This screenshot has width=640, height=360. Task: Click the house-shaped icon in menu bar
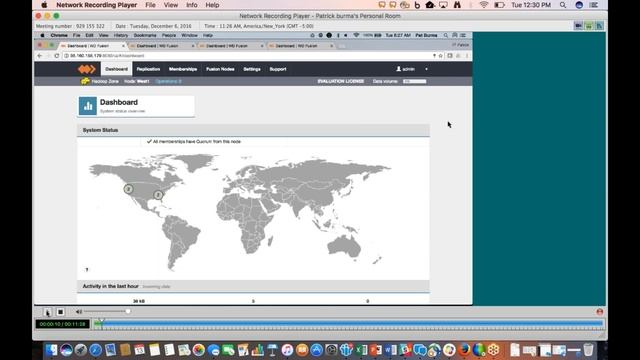[430, 5]
